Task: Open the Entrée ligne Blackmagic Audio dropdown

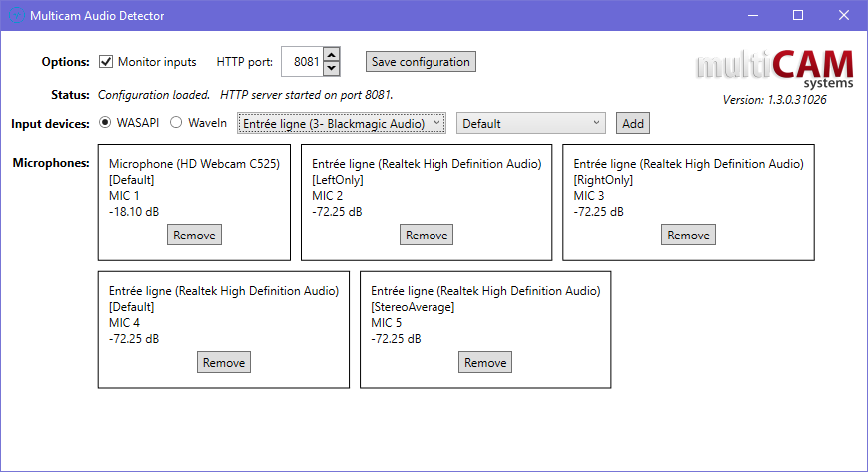Action: [342, 123]
